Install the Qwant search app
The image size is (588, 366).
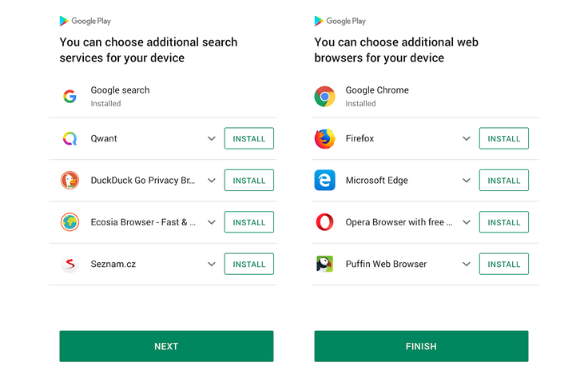(x=249, y=138)
